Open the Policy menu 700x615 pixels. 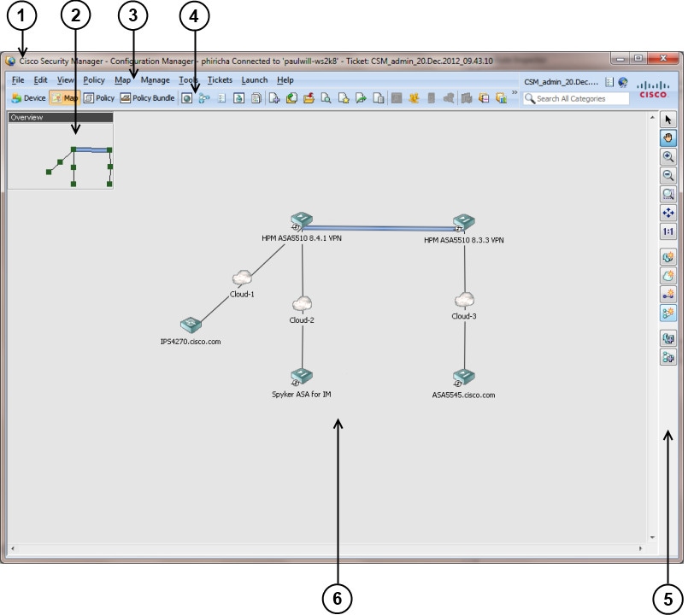[x=94, y=80]
